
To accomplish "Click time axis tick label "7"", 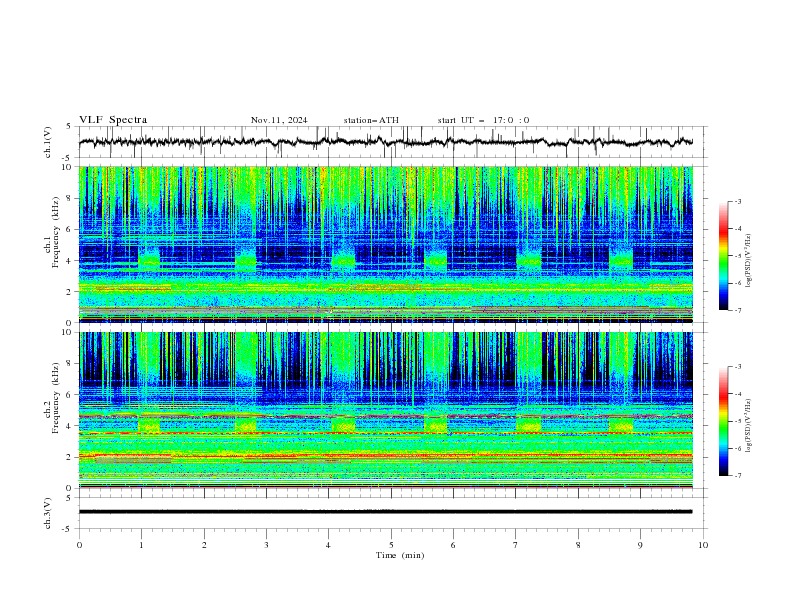I will coord(516,545).
